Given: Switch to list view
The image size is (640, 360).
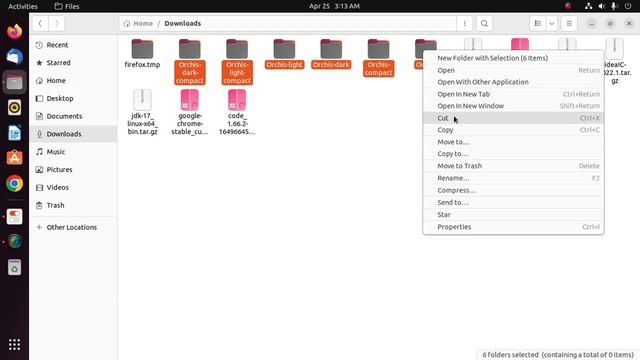Looking at the screenshot, I should (x=538, y=23).
